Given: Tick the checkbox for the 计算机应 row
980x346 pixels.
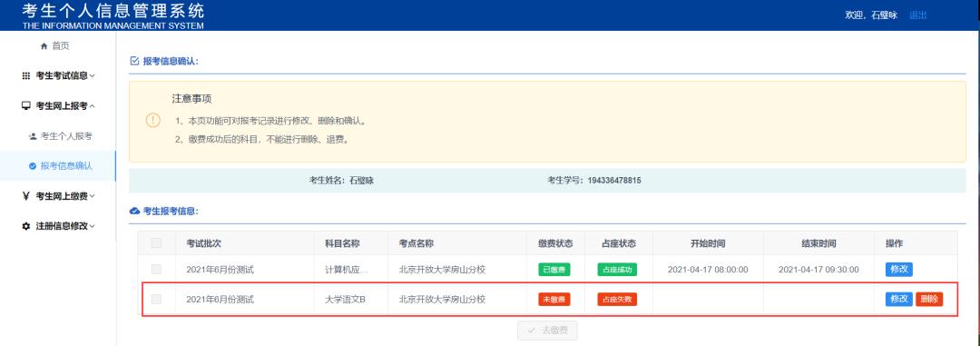Looking at the screenshot, I should (x=156, y=270).
